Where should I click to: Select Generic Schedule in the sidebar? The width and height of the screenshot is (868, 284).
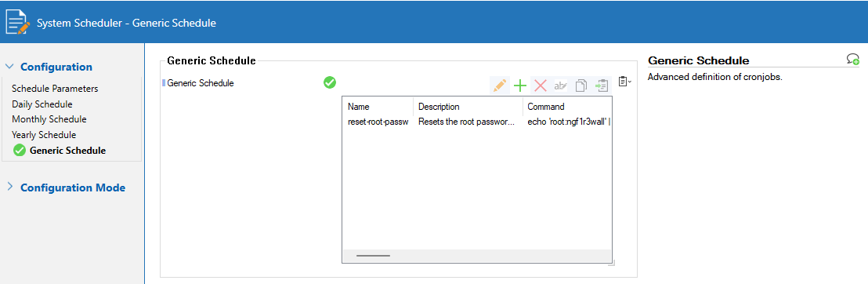click(67, 151)
